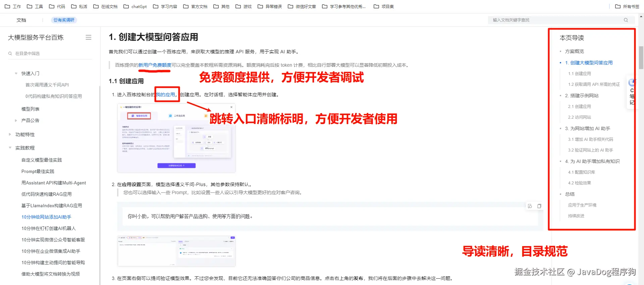
Task: Open 借助大模型将文档转换为视频 page
Action: pyautogui.click(x=51, y=274)
